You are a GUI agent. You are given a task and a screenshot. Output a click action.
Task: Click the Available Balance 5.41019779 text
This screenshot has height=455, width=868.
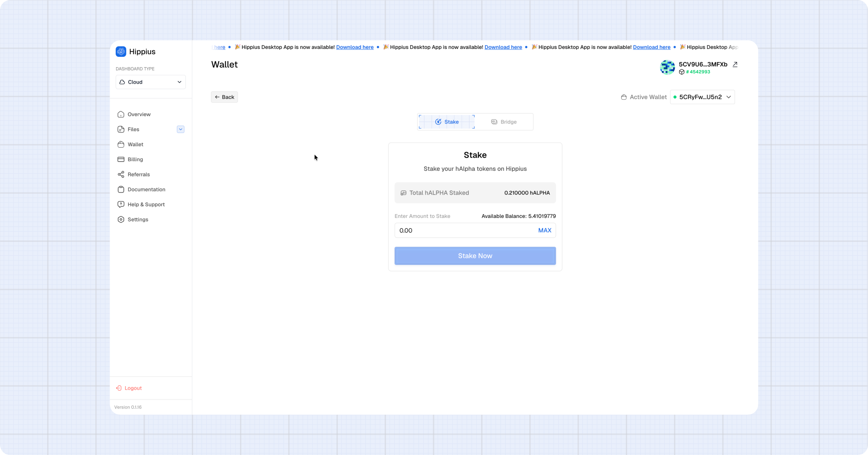tap(518, 216)
